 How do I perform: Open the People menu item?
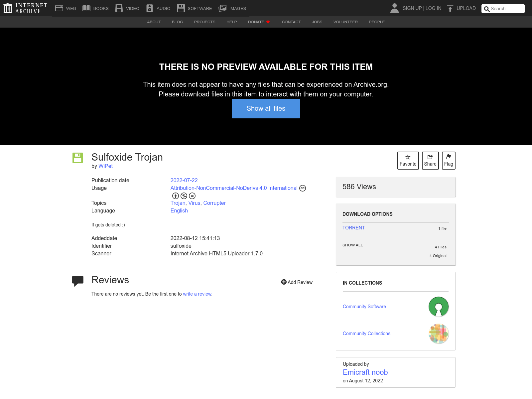point(377,22)
